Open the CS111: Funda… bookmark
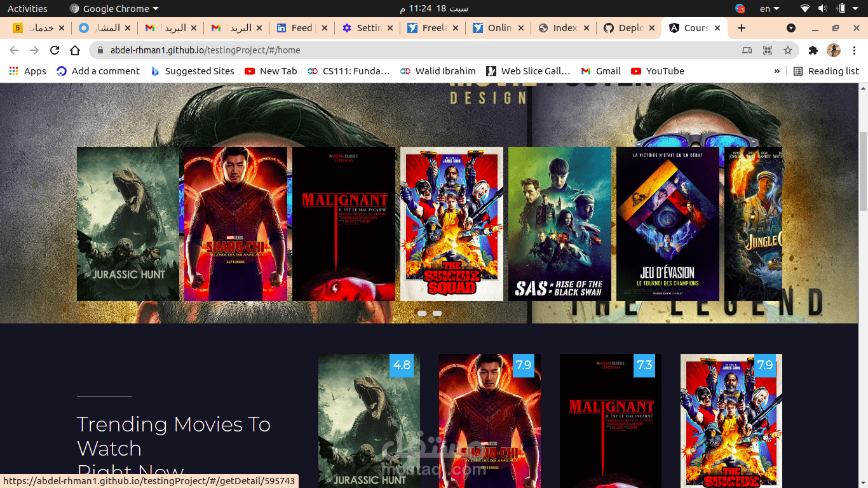868x488 pixels. click(348, 71)
